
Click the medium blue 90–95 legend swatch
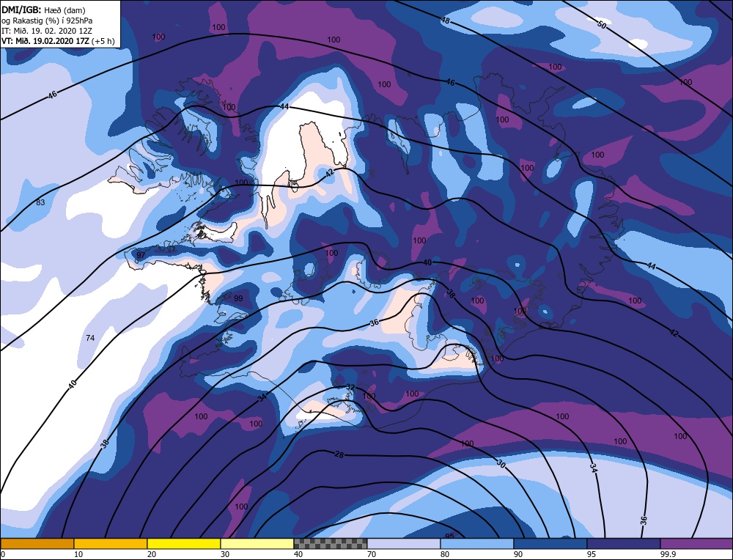(x=550, y=543)
